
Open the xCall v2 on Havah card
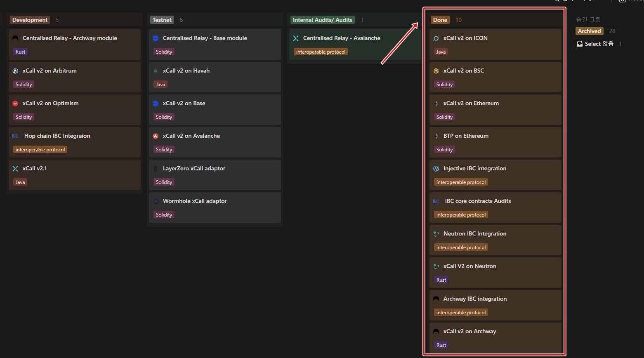(215, 77)
